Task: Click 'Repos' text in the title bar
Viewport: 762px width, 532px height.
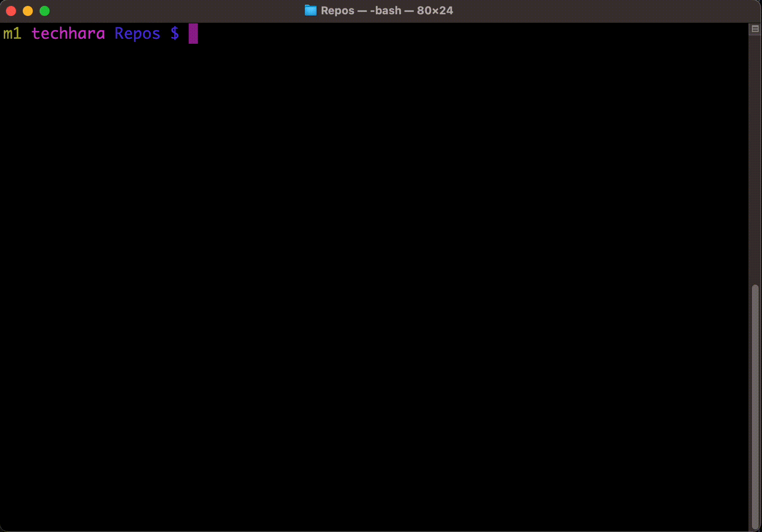Action: pyautogui.click(x=337, y=11)
